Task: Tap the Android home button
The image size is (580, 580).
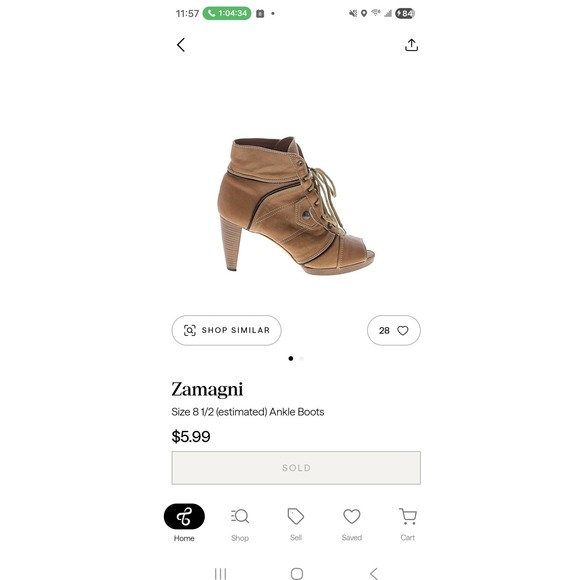Action: click(297, 573)
